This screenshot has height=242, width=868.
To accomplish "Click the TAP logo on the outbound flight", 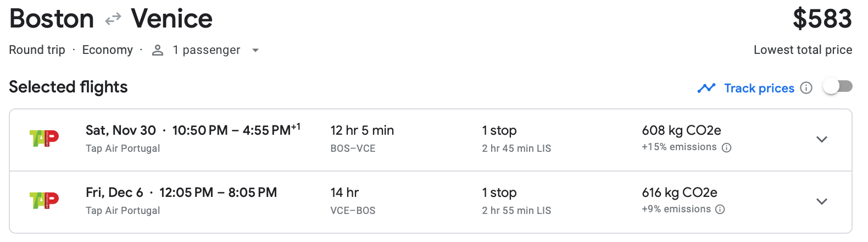I will click(x=44, y=139).
